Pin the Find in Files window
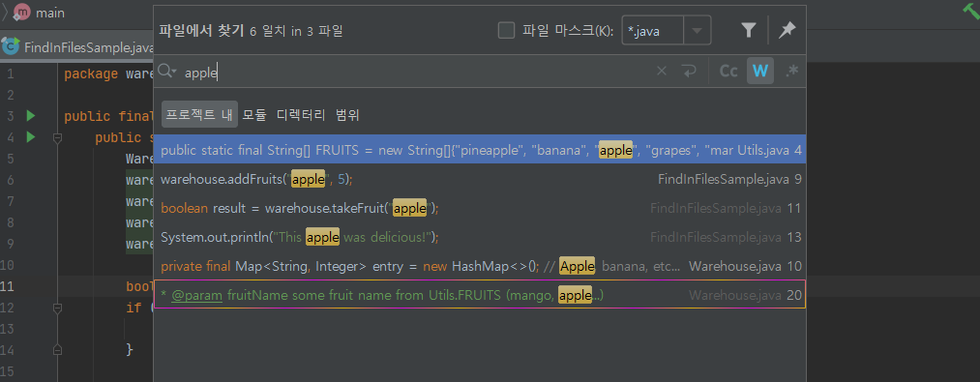Screen dimensions: 980x382 (x=787, y=30)
